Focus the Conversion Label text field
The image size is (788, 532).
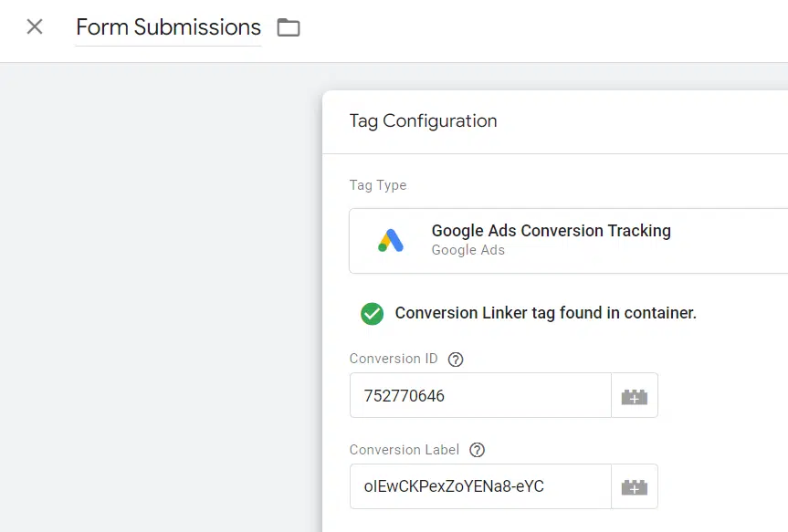[x=480, y=486]
